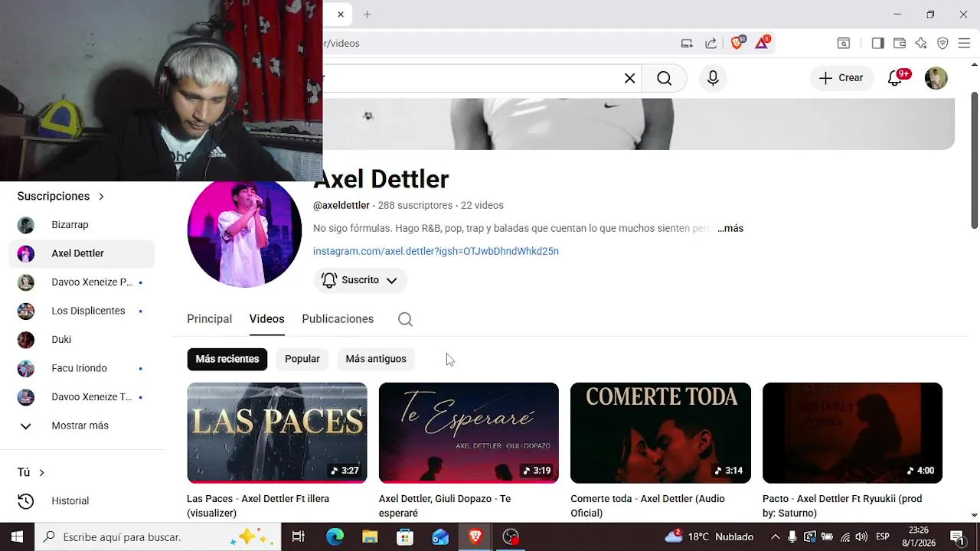
Task: Open Facu Iriondo subscription avatar
Action: (26, 368)
